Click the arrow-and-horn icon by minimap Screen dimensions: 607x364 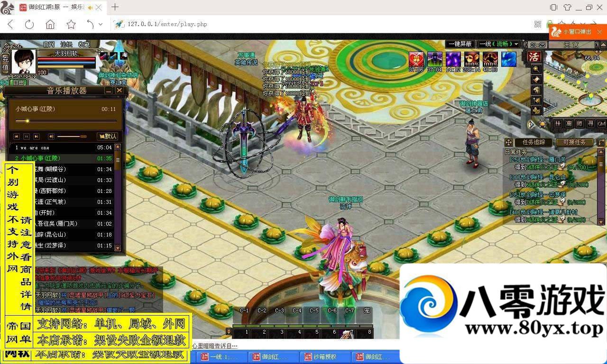click(536, 100)
